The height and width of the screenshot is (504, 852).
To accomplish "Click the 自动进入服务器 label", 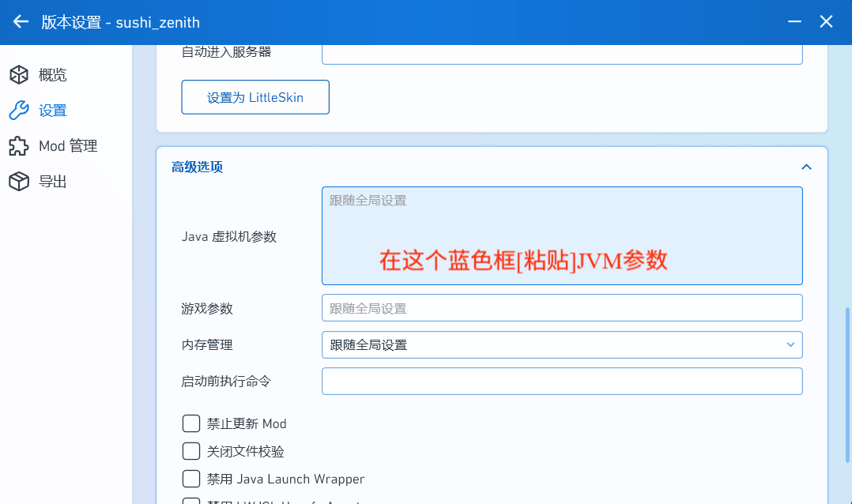I will (x=226, y=52).
